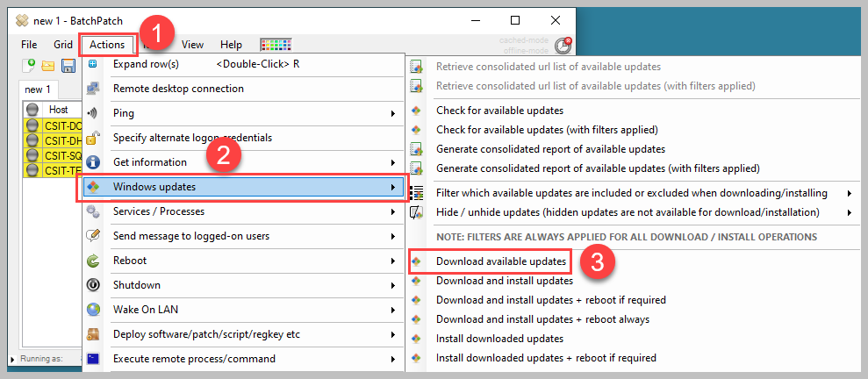The image size is (868, 379).
Task: Click the Shutdown power icon
Action: (x=93, y=285)
